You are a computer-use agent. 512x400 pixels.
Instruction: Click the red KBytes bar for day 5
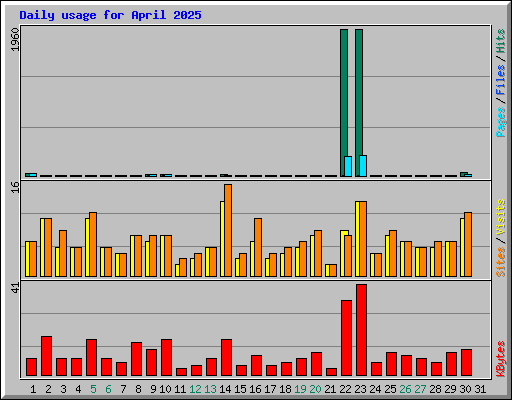click(91, 357)
